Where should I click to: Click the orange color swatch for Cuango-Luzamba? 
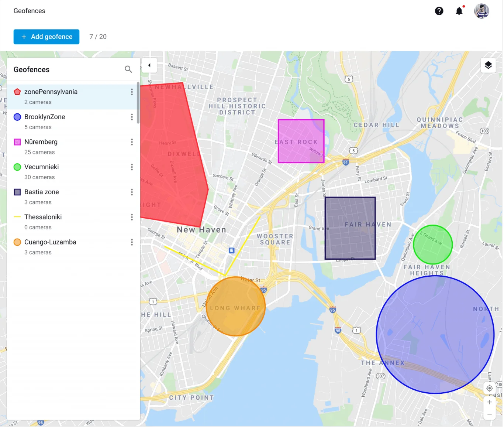(x=17, y=242)
